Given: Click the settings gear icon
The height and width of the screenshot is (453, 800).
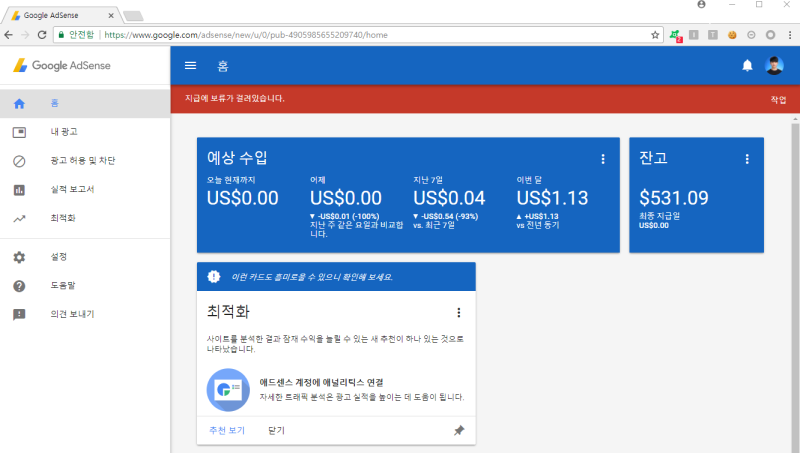Looking at the screenshot, I should coord(19,257).
